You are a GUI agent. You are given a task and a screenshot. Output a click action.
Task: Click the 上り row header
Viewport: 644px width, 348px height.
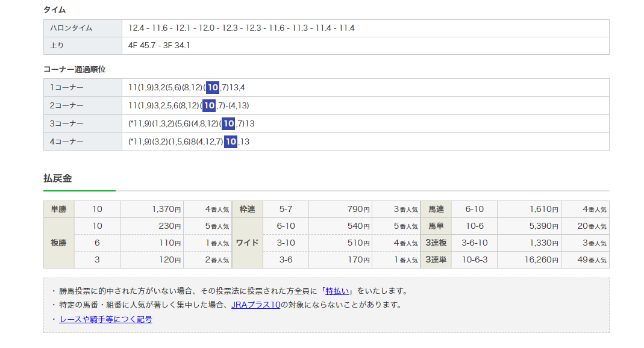(83, 46)
